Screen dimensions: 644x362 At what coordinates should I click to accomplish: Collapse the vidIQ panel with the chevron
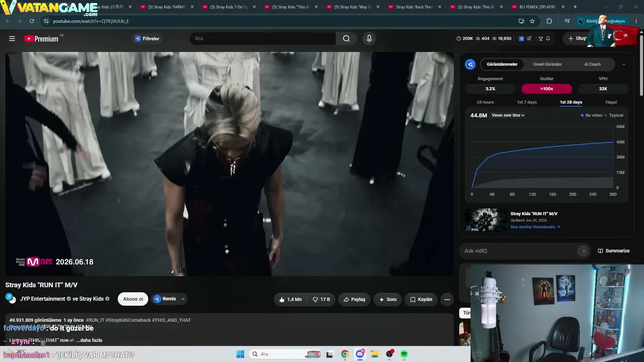point(624,64)
